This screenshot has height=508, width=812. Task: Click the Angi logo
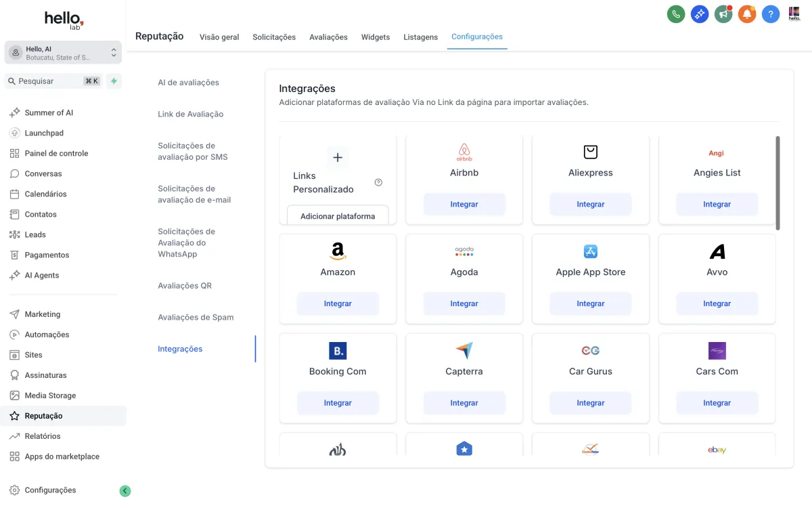717,153
